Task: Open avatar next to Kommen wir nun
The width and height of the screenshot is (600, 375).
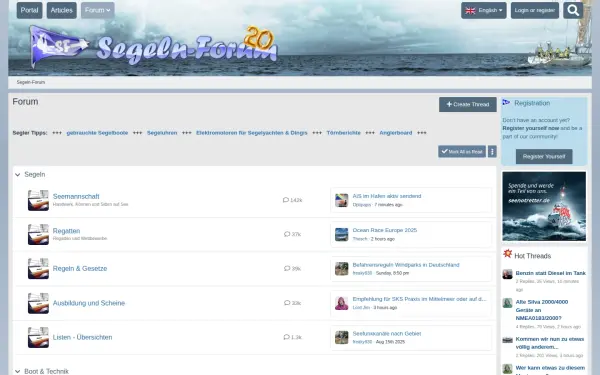Action: 507,340
